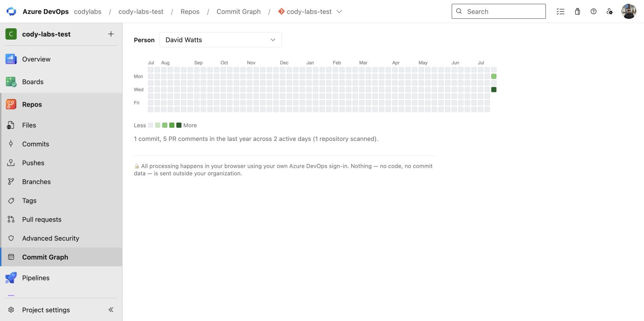Select Branches in the Repos menu
The image size is (644, 321).
pos(61,181)
